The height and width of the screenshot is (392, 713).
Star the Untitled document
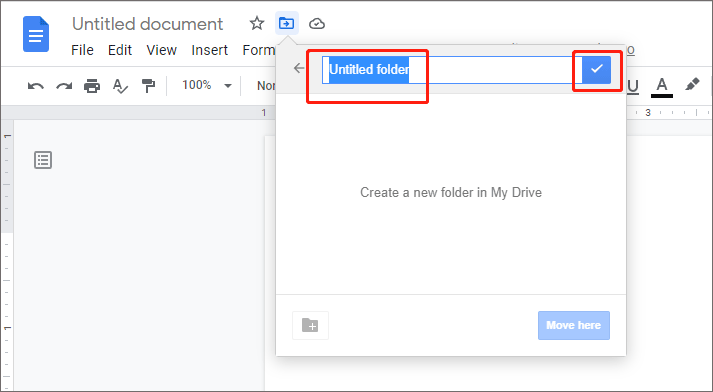(x=257, y=23)
